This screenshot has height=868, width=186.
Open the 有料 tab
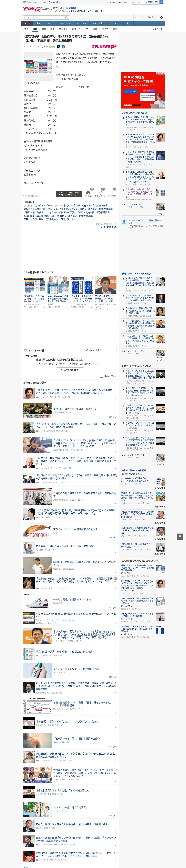128,24
